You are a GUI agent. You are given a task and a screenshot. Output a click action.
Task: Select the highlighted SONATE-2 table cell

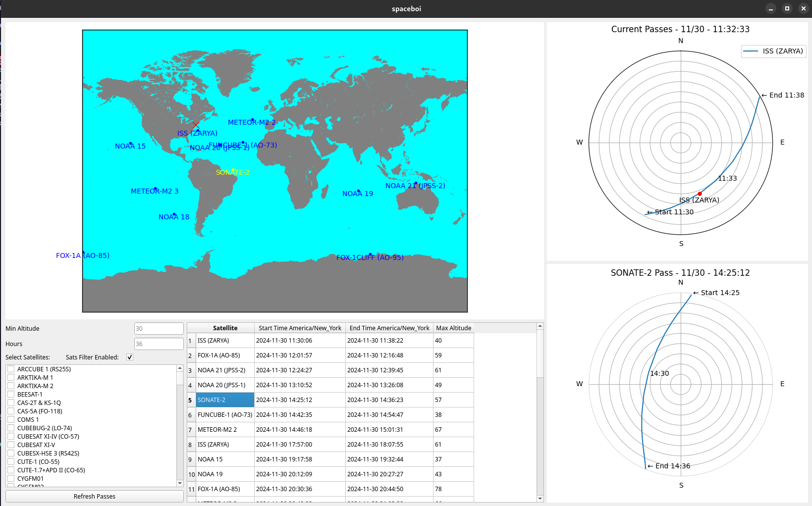(x=225, y=400)
